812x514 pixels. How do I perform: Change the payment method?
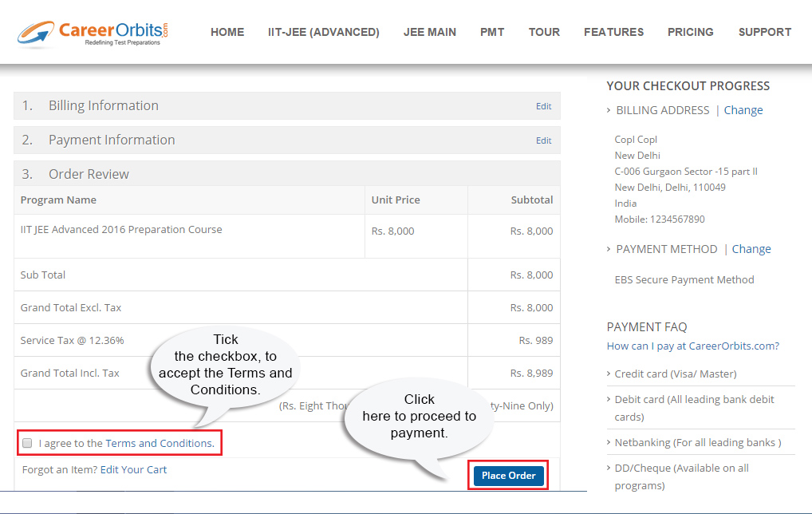tap(751, 249)
